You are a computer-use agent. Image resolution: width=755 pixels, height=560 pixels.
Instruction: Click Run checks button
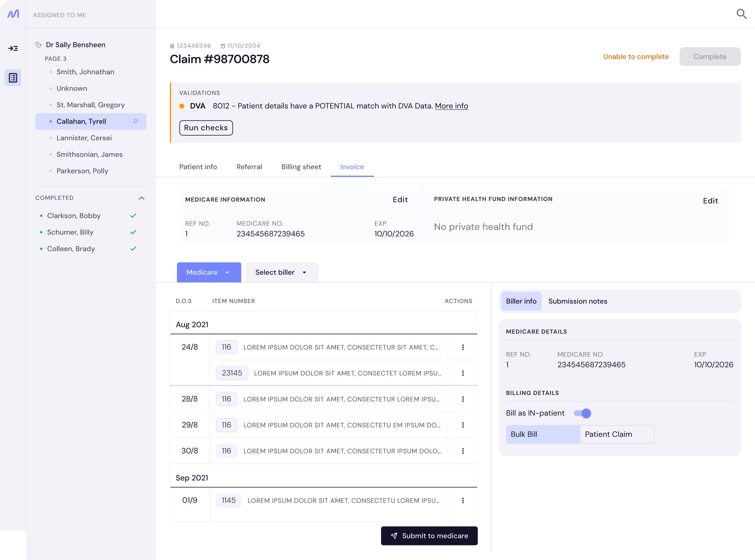click(206, 128)
